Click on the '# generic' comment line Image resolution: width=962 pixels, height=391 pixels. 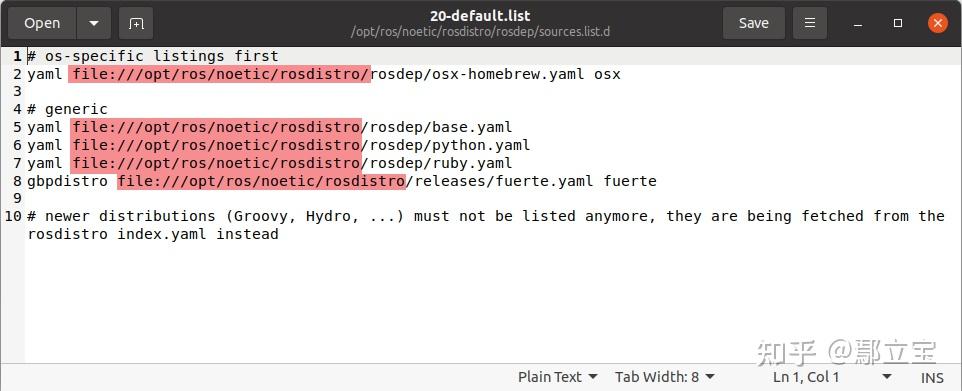pos(67,109)
